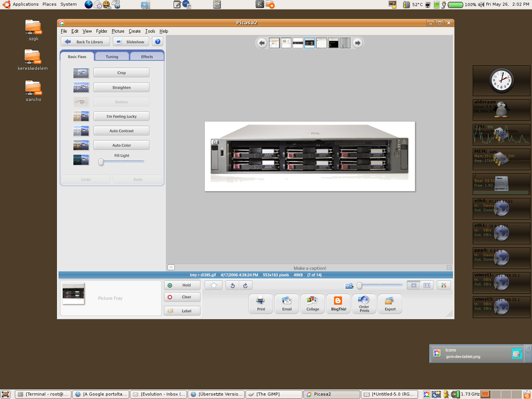Click the Crop preview icon
532x399 pixels.
(x=81, y=73)
